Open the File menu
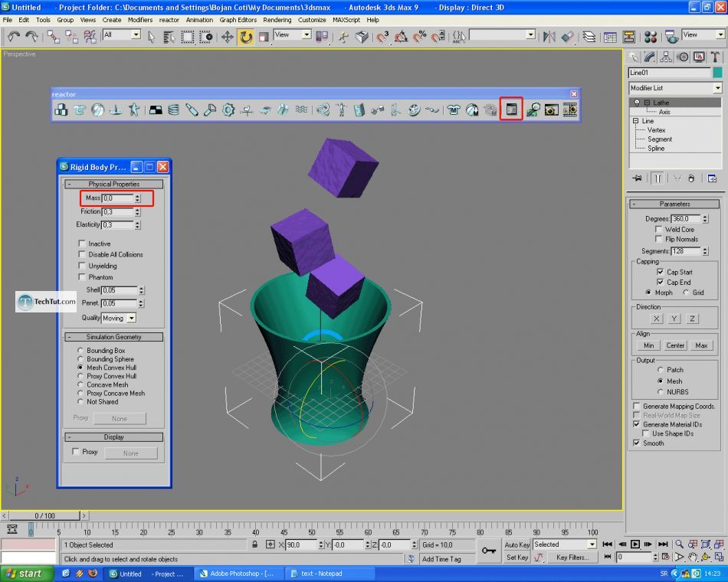Image resolution: width=728 pixels, height=582 pixels. [8, 20]
